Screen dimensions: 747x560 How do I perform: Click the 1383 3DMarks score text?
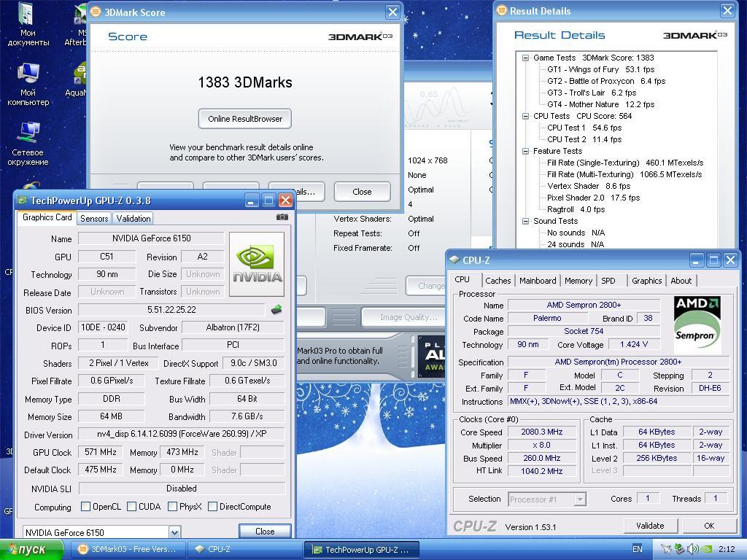245,82
